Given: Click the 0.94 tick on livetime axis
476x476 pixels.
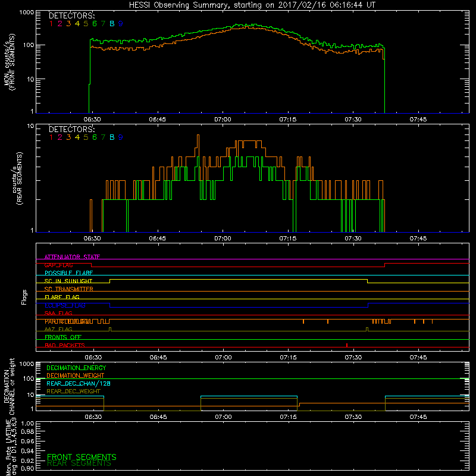Looking at the screenshot, I should (x=27, y=450).
